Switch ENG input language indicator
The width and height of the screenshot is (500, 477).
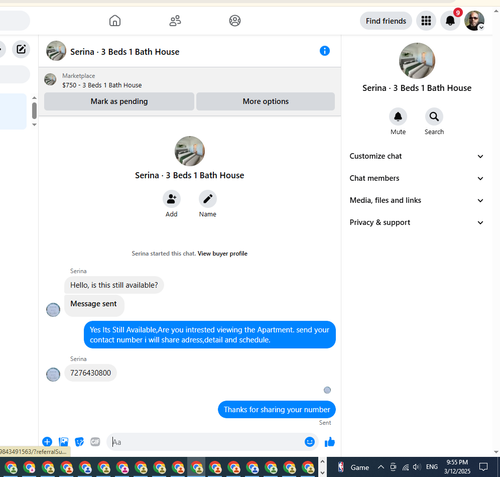(432, 467)
